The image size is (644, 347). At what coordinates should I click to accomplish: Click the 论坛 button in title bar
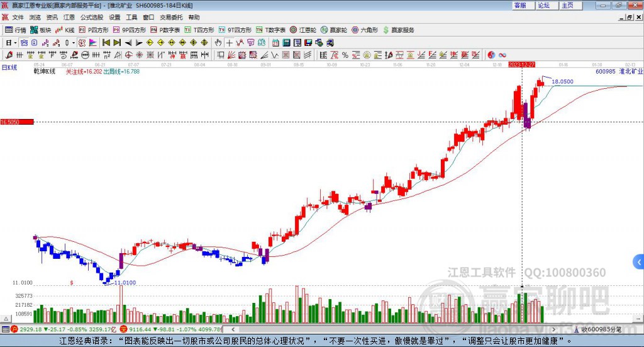click(547, 5)
